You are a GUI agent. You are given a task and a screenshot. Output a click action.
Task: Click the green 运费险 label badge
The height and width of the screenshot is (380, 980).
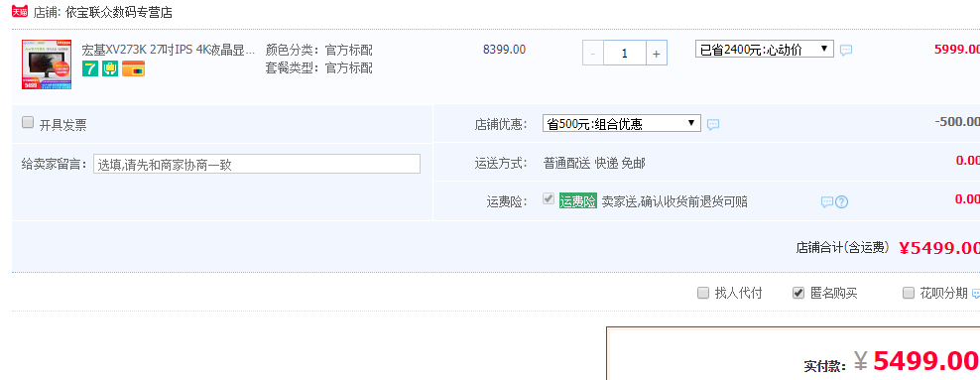[578, 201]
